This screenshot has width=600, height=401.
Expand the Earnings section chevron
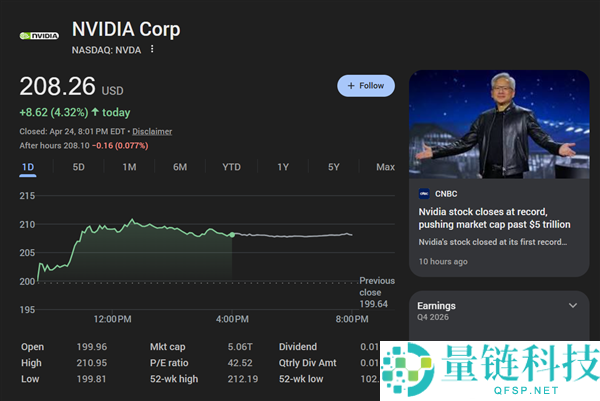pyautogui.click(x=573, y=306)
